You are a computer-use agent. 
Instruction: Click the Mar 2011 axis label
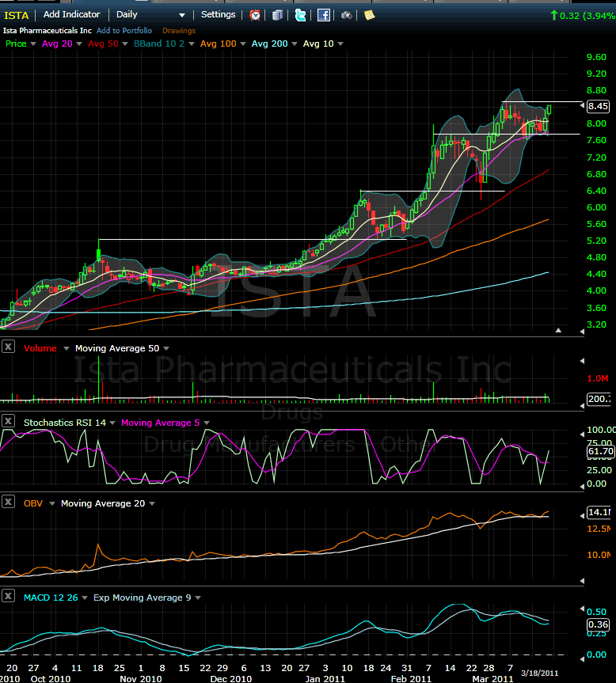[492, 678]
